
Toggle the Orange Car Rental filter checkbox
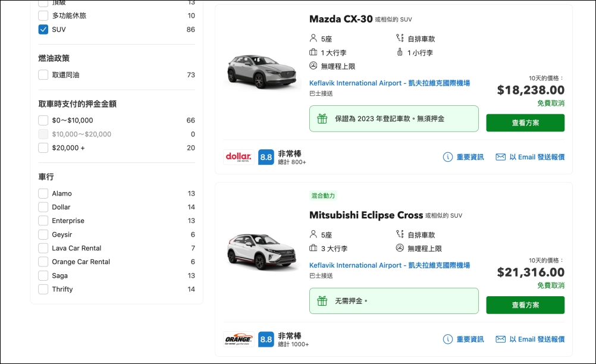coord(43,262)
